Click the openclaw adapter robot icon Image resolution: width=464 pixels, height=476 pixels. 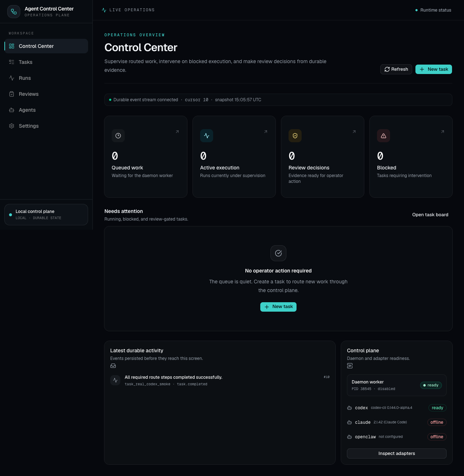pos(349,437)
